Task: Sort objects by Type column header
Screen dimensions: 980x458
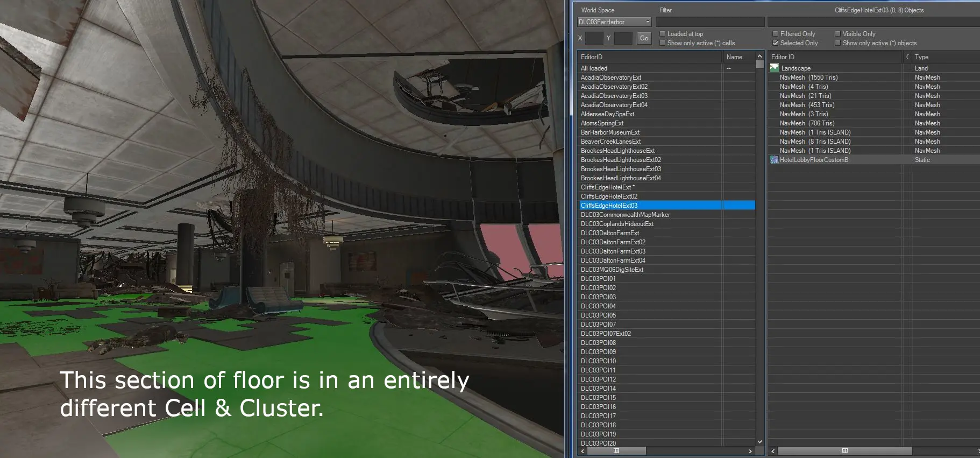Action: 947,57
